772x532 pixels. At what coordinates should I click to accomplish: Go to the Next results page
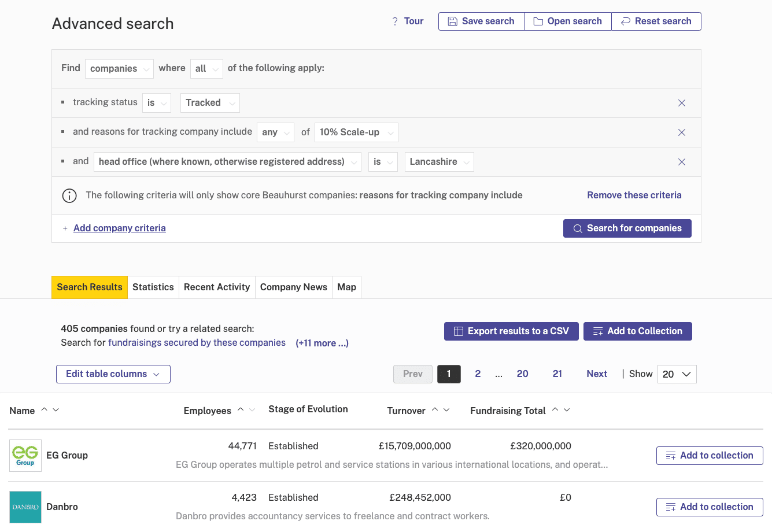pyautogui.click(x=597, y=374)
